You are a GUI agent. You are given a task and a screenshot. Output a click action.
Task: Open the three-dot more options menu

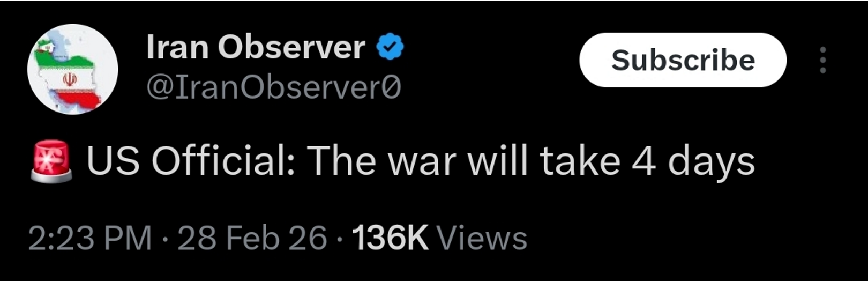(x=822, y=60)
